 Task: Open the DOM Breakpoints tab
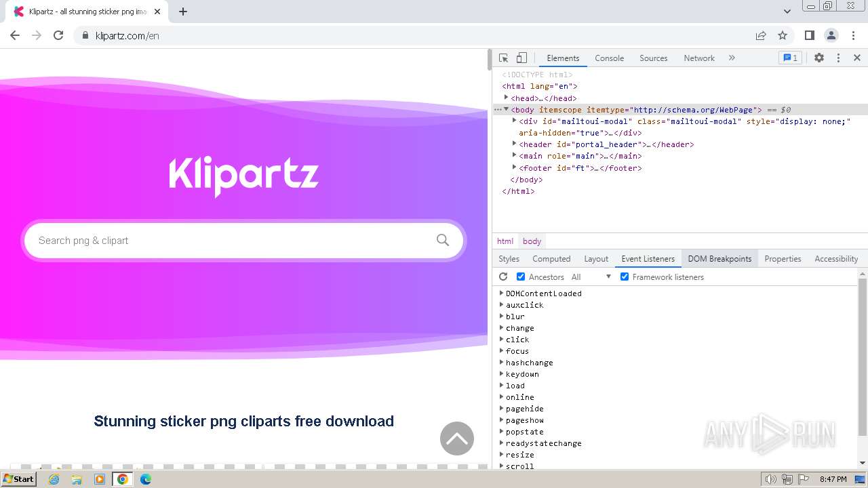click(x=719, y=259)
